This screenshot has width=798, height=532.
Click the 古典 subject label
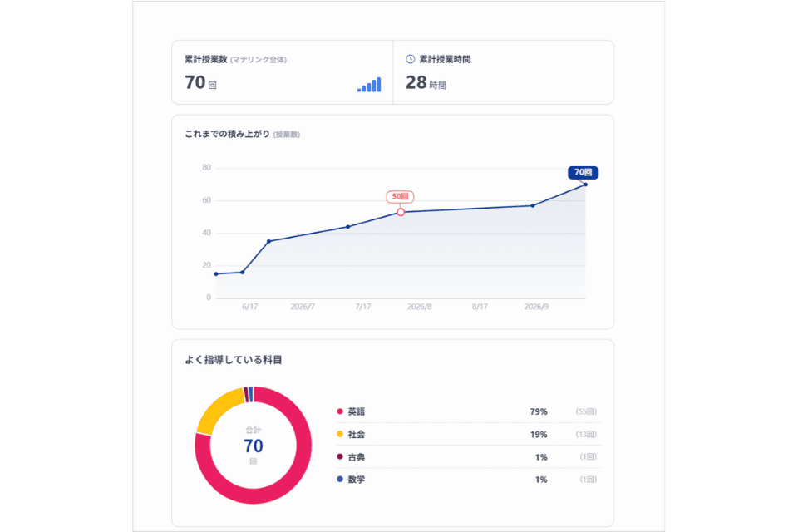(x=357, y=457)
